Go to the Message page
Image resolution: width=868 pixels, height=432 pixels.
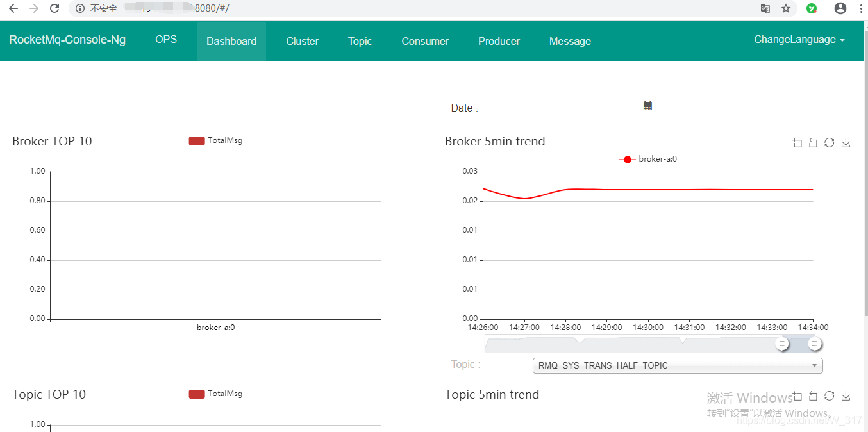click(x=570, y=41)
